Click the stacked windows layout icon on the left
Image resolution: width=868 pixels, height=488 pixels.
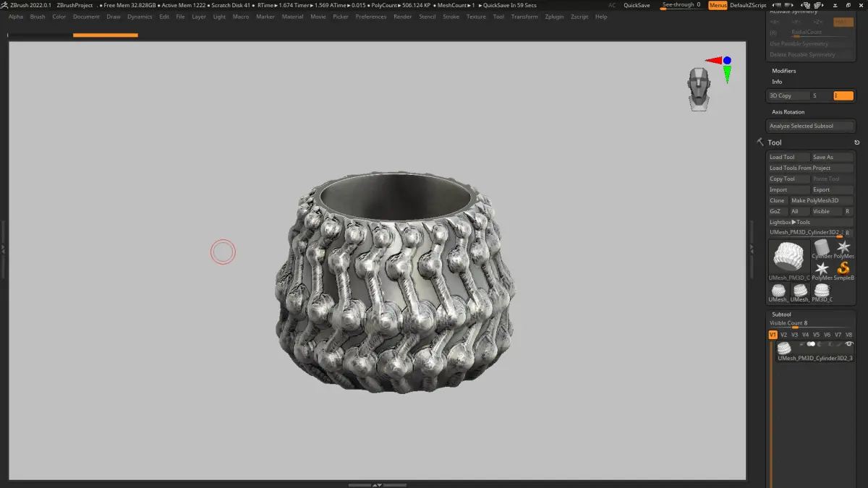click(807, 5)
